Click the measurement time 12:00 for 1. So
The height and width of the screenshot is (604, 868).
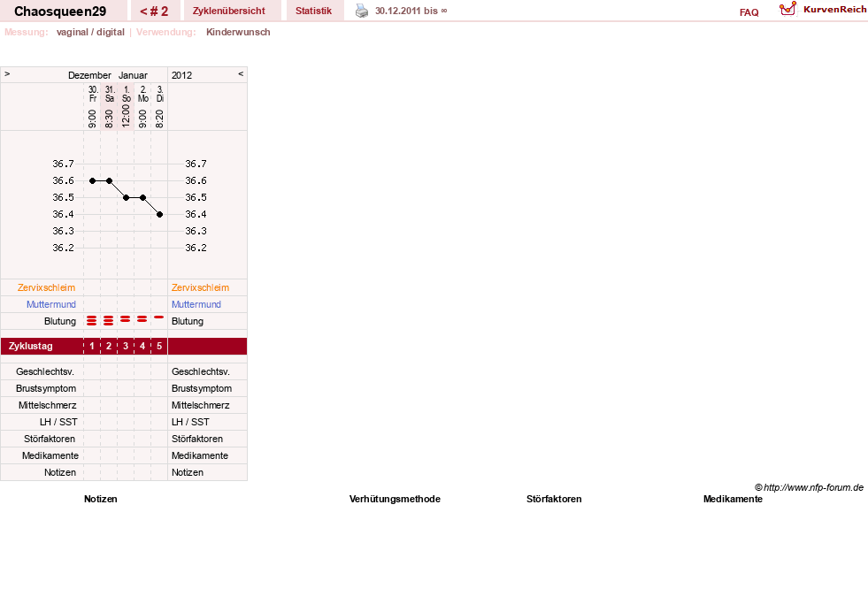[x=127, y=116]
